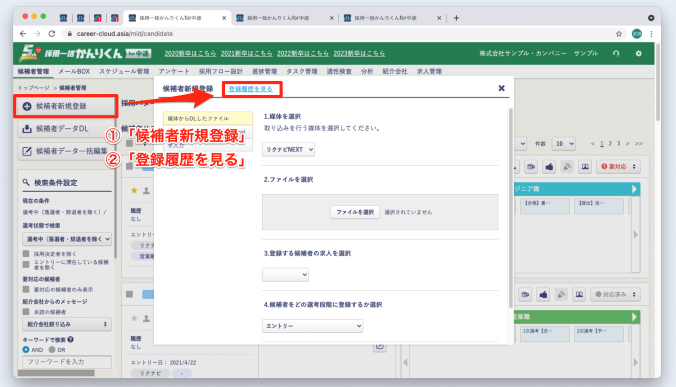Image resolution: width=676 pixels, height=387 pixels.
Task: Check 要対応の候補者のみ表示
Action: tap(26, 289)
